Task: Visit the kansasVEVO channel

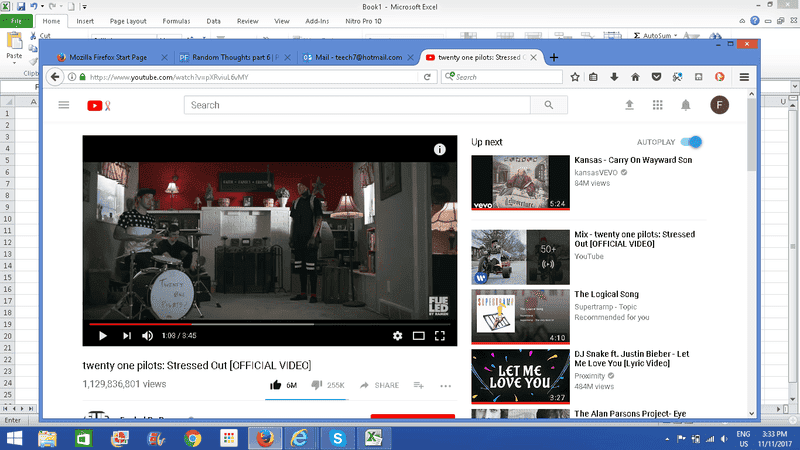Action: pos(596,172)
